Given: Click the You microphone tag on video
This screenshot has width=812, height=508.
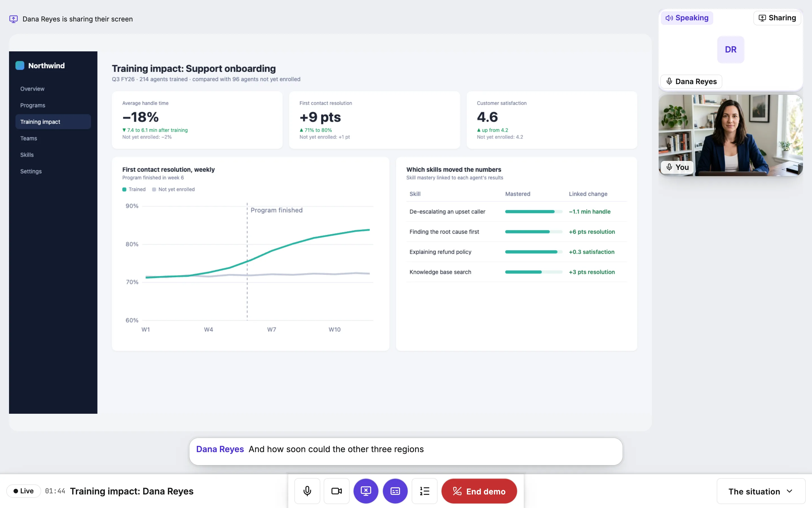Looking at the screenshot, I should click(677, 167).
